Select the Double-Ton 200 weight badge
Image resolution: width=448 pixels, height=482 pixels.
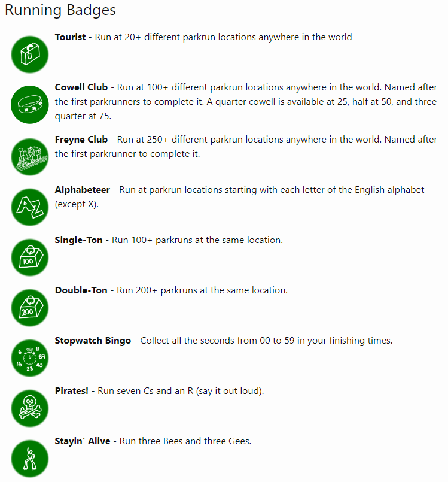pyautogui.click(x=29, y=307)
